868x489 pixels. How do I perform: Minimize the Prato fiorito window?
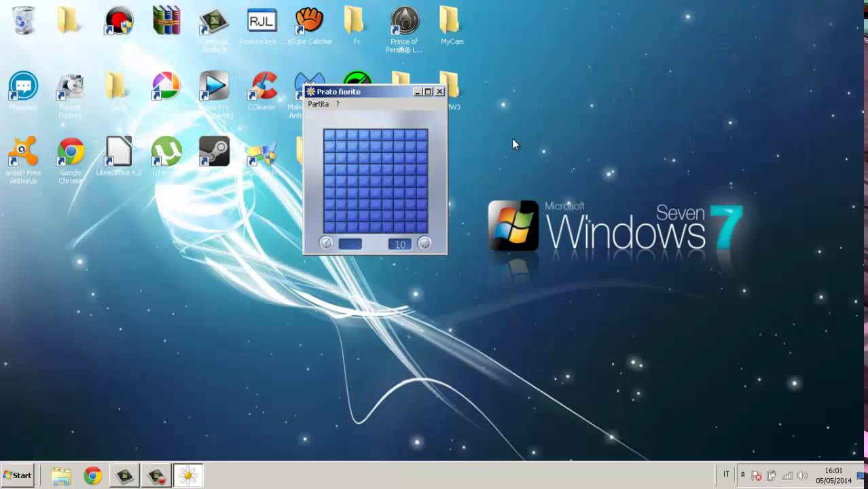[x=417, y=92]
